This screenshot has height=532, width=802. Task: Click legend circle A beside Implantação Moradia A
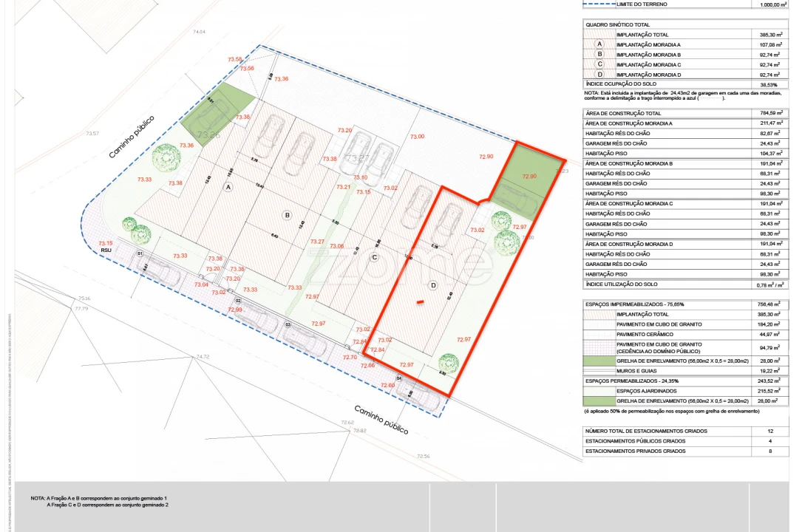(x=599, y=45)
